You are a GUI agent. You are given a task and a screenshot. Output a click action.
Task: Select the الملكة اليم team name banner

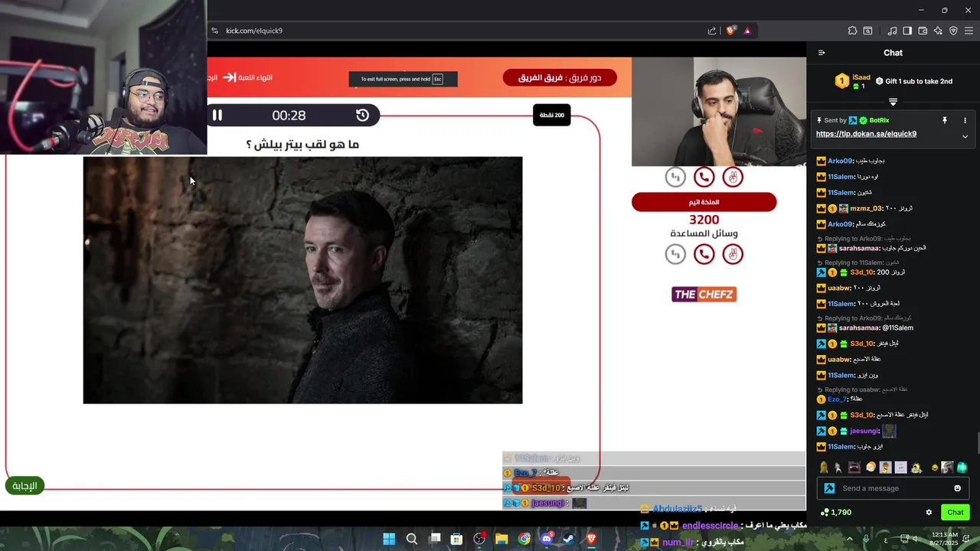(704, 202)
